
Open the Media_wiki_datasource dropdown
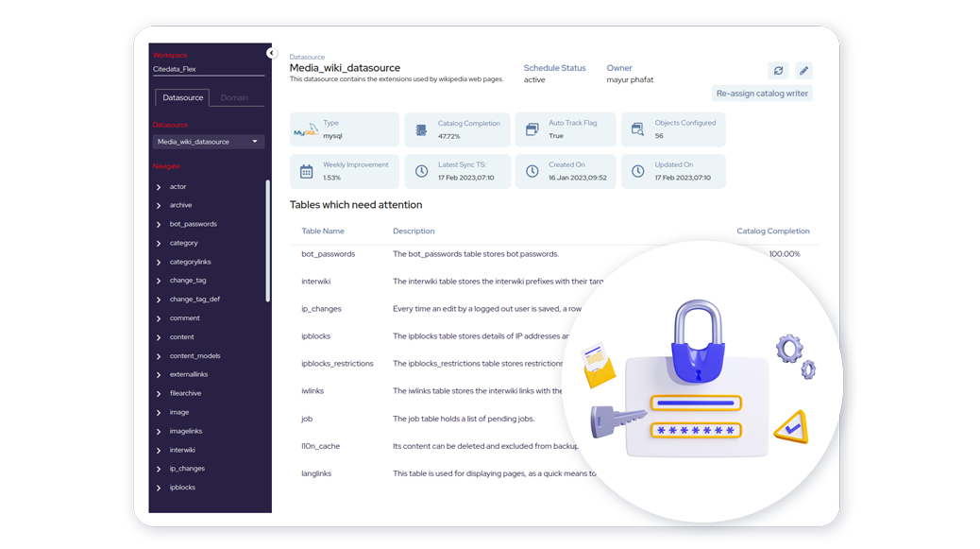pyautogui.click(x=209, y=142)
